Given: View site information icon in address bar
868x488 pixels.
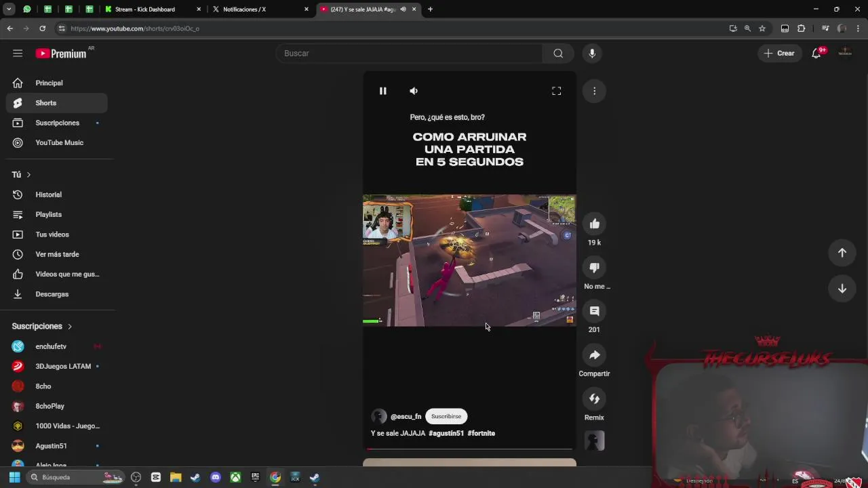Looking at the screenshot, I should [62, 28].
